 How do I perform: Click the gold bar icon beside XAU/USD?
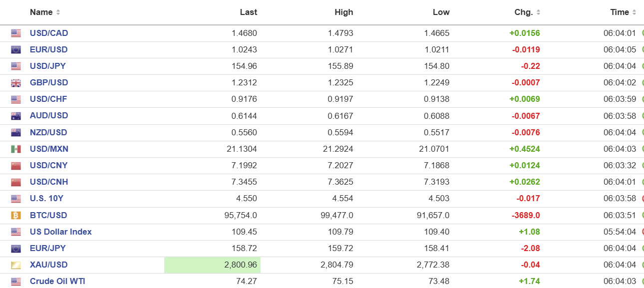[16, 265]
